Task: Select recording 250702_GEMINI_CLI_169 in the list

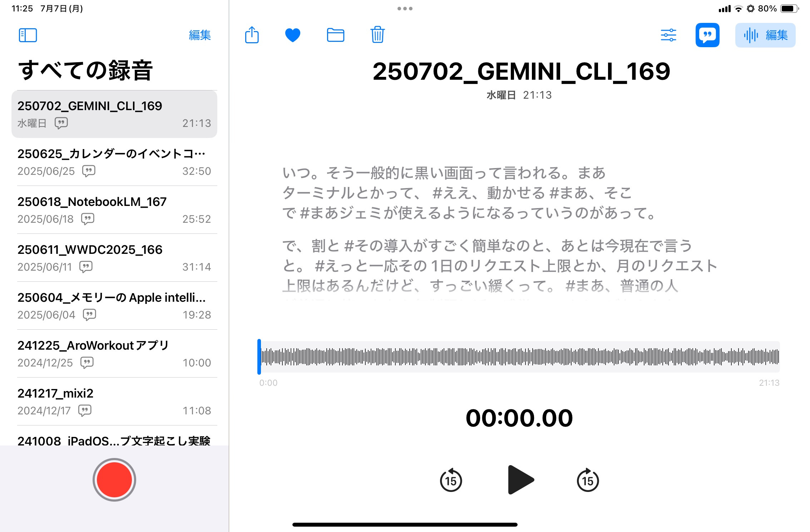Action: [x=114, y=114]
